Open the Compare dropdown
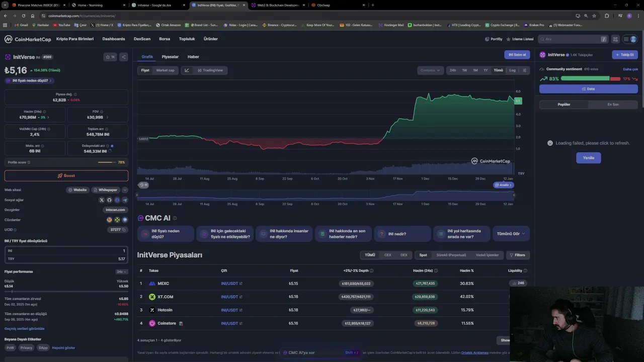Screen dimensions: 644x362 click(x=430, y=70)
